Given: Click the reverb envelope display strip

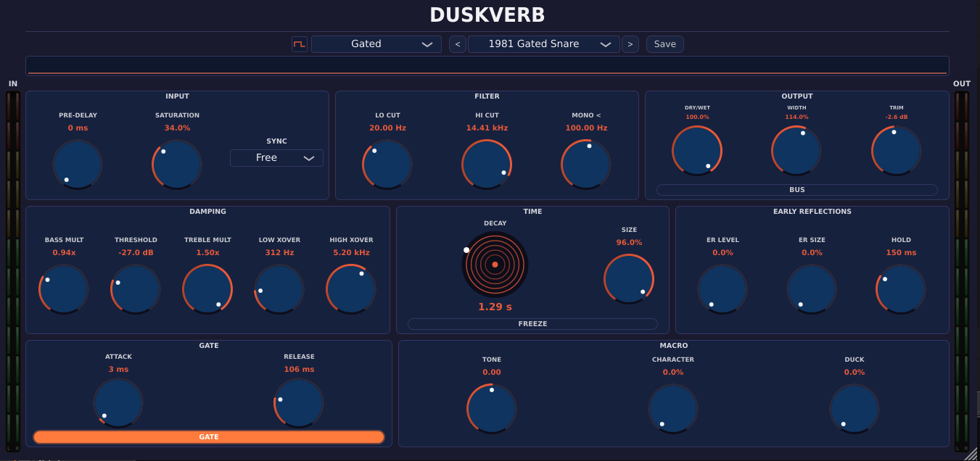Looking at the screenshot, I should pos(487,66).
